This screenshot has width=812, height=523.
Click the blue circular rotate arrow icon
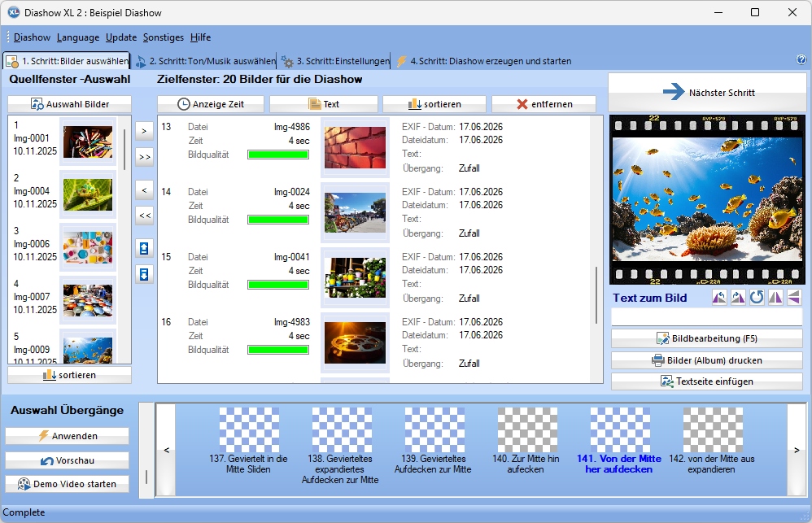coord(757,298)
